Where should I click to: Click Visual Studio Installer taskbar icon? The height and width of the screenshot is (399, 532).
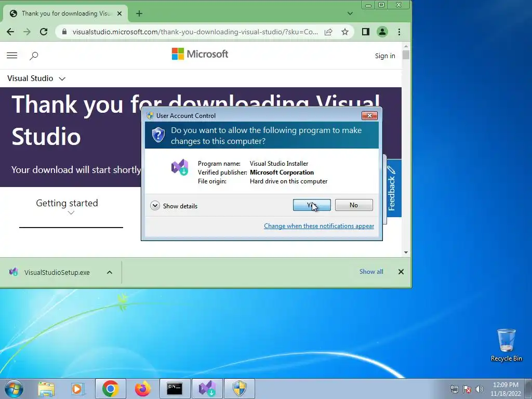tap(207, 389)
